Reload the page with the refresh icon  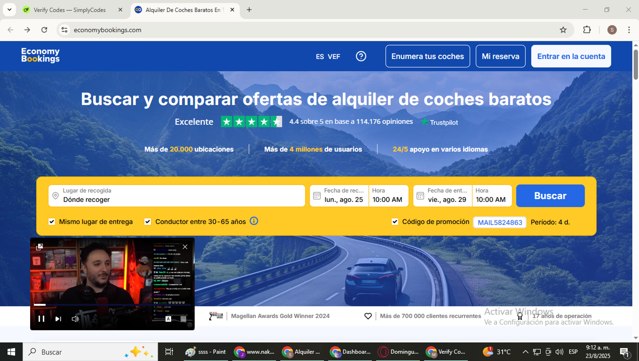(44, 30)
